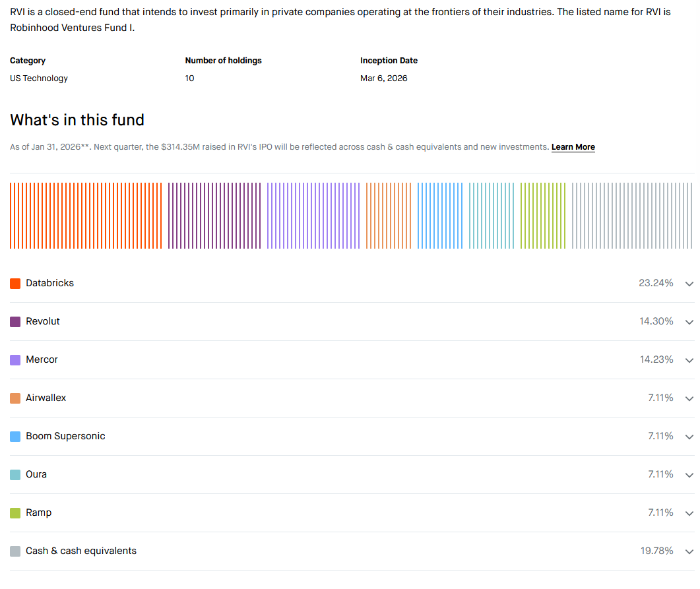The image size is (700, 589).
Task: Click the gray Cash equivalents swatch
Action: (x=15, y=551)
